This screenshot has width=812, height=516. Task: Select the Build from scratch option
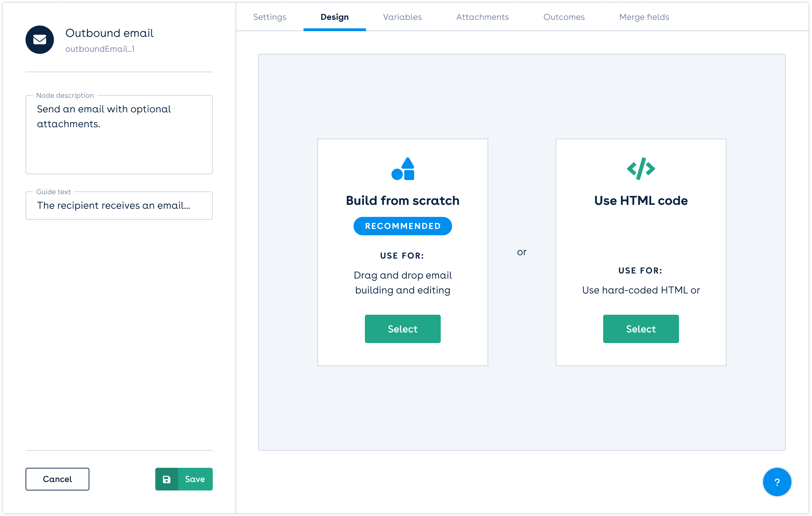[x=403, y=329]
